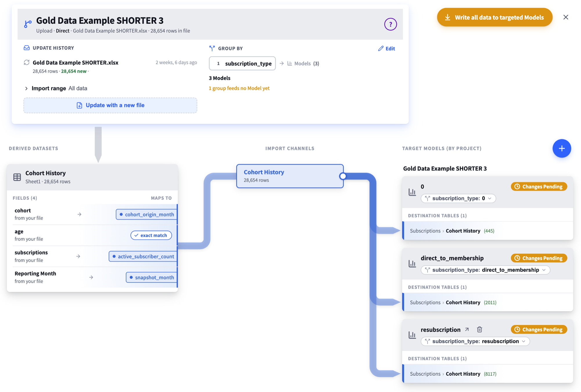Click the arrow in the cohort field row

pos(79,214)
